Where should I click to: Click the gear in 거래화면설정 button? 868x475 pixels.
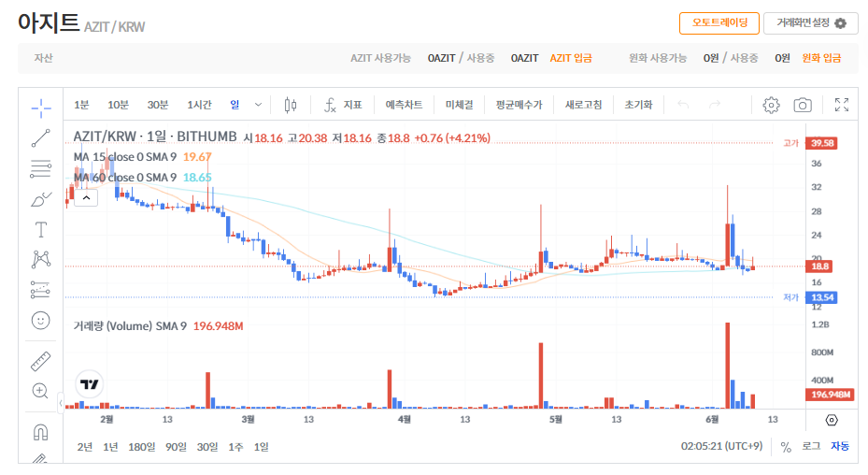[x=840, y=23]
